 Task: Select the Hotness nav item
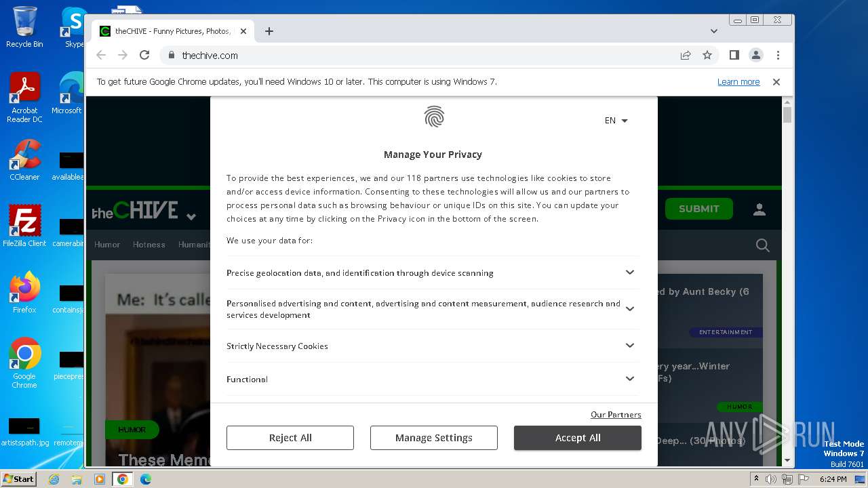tap(149, 245)
